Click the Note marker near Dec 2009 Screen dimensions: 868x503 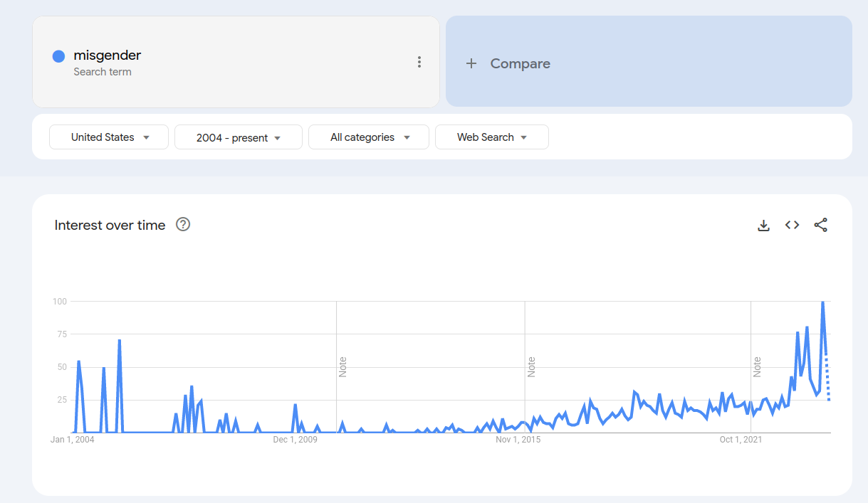coord(343,367)
